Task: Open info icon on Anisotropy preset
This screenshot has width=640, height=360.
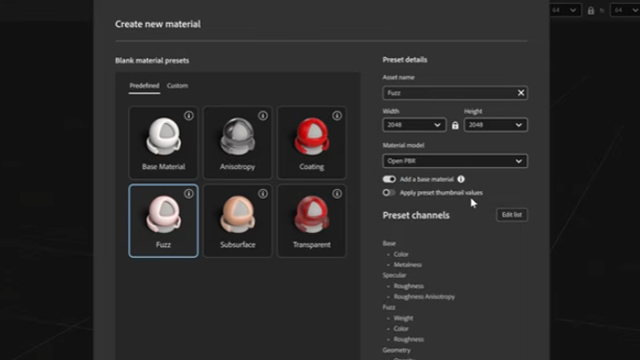Action: (263, 116)
